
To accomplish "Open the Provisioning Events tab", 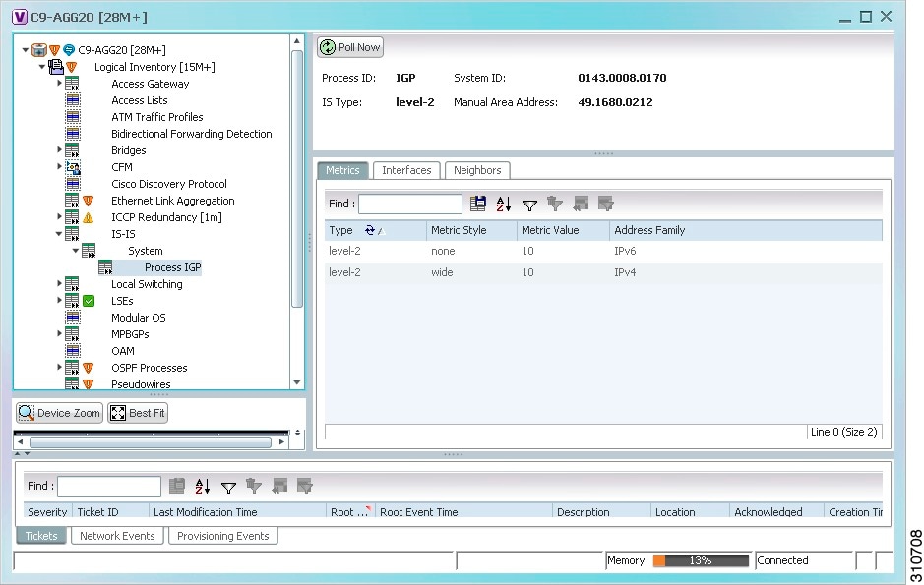I will pos(222,536).
